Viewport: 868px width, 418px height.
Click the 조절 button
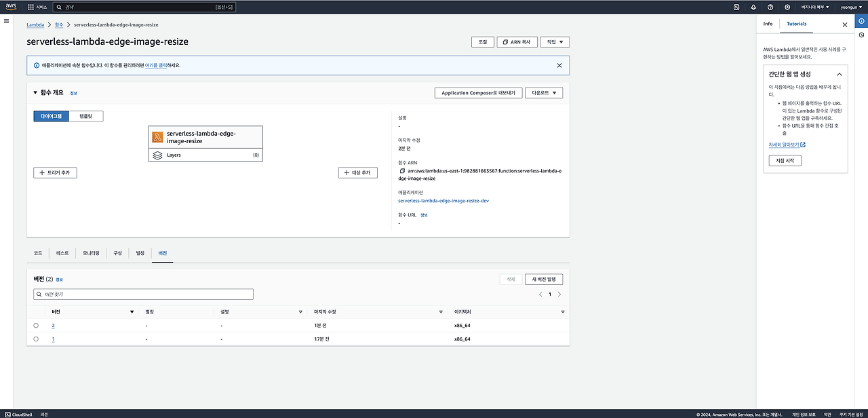click(x=483, y=42)
